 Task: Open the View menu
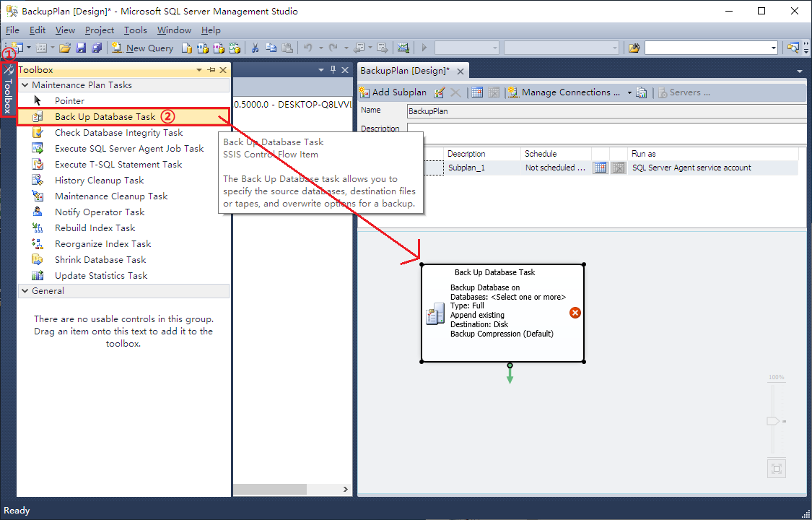coord(65,30)
